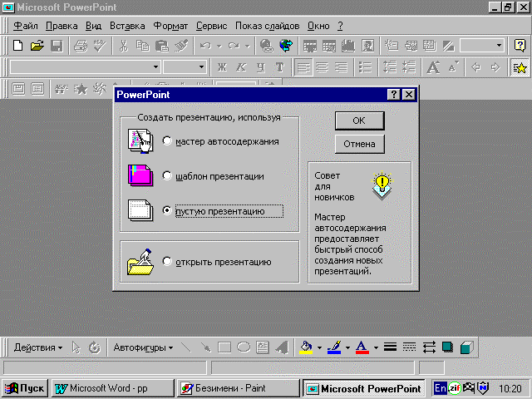
Task: Click the New presentation toolbar icon
Action: 18,46
